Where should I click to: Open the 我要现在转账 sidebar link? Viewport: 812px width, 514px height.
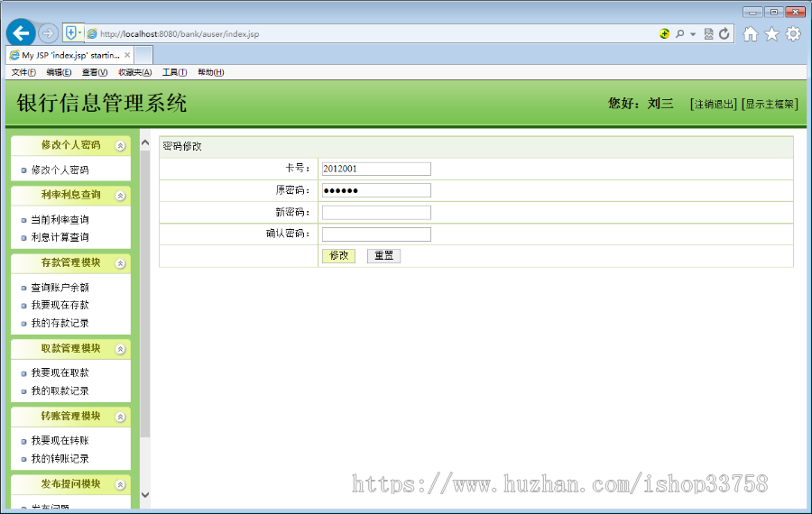[60, 440]
